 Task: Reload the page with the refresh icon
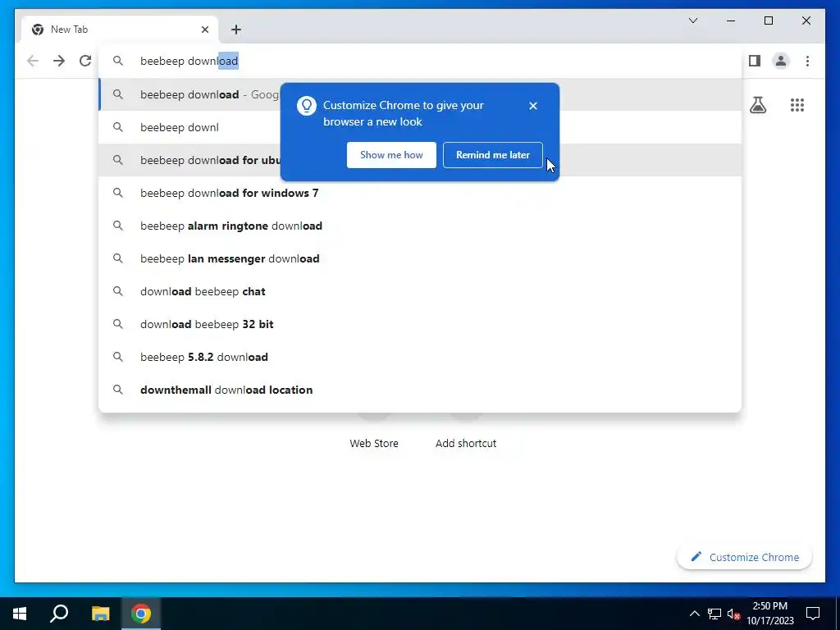85,61
